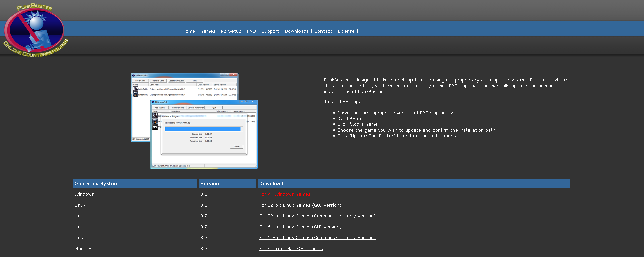
Task: Download For All Intel Mac OSX Games
Action: pos(291,249)
